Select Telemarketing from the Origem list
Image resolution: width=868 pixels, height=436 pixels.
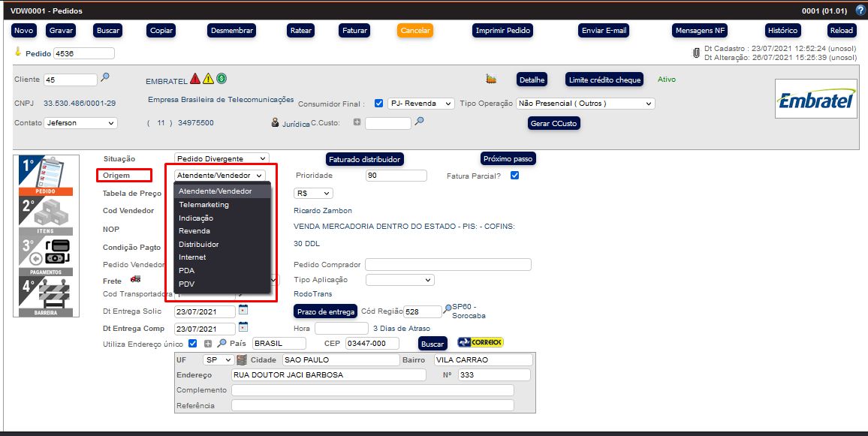point(203,205)
